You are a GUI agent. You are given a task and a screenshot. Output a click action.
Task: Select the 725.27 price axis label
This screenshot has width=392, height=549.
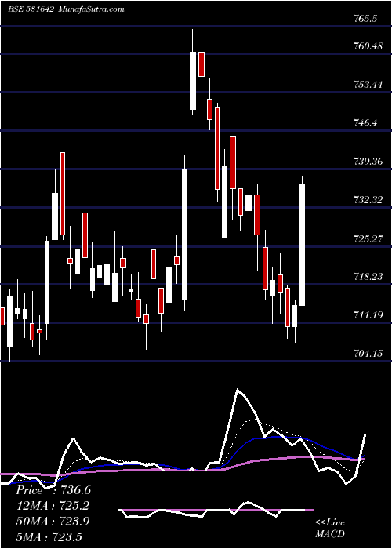click(368, 238)
